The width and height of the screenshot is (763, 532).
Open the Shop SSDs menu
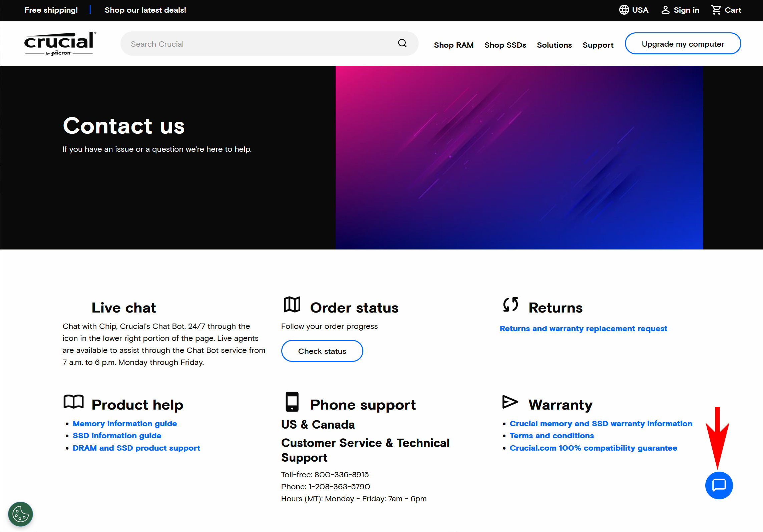505,45
